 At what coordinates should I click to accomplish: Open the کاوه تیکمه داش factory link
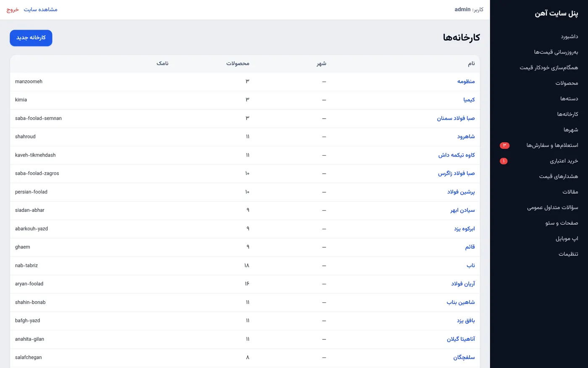(457, 155)
